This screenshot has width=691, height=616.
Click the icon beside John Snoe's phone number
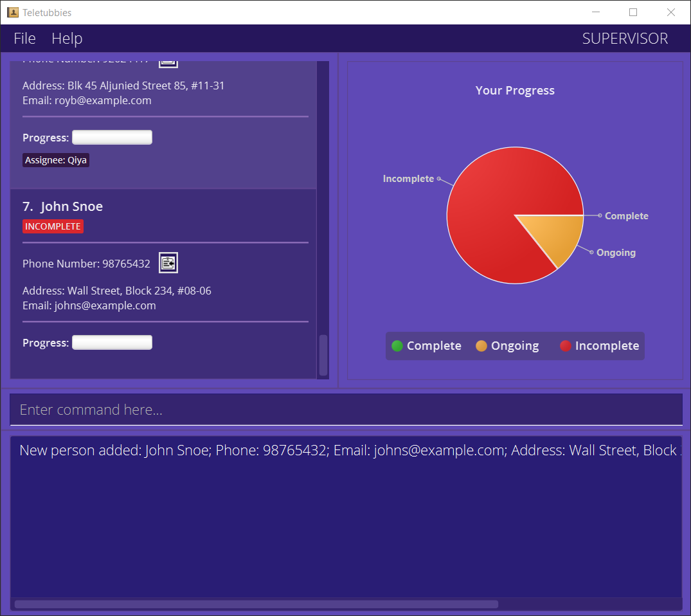(x=168, y=262)
